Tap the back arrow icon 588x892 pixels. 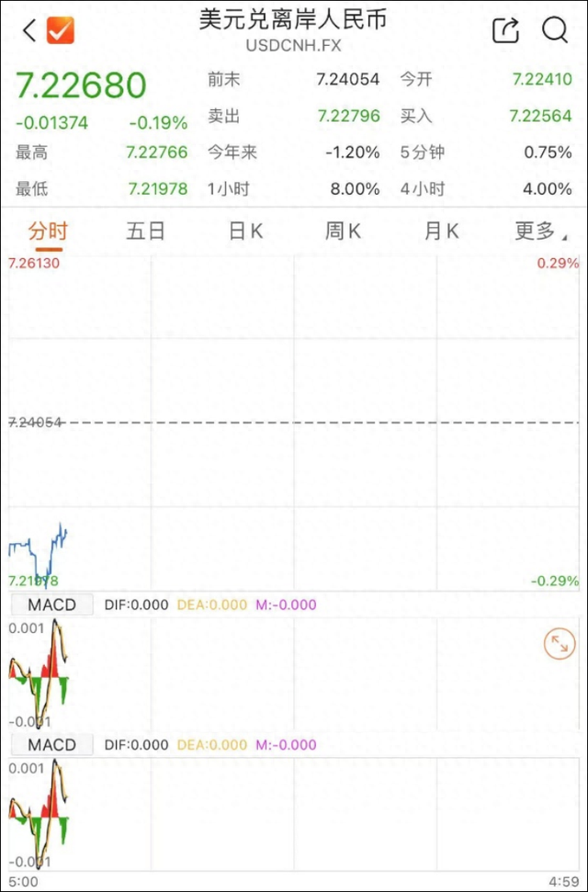[29, 30]
